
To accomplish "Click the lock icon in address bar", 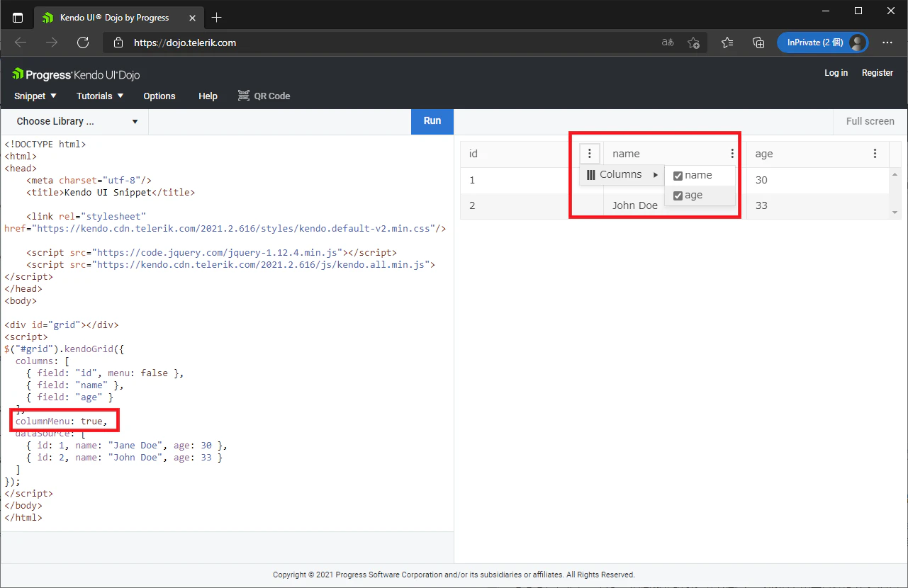I will [x=118, y=43].
